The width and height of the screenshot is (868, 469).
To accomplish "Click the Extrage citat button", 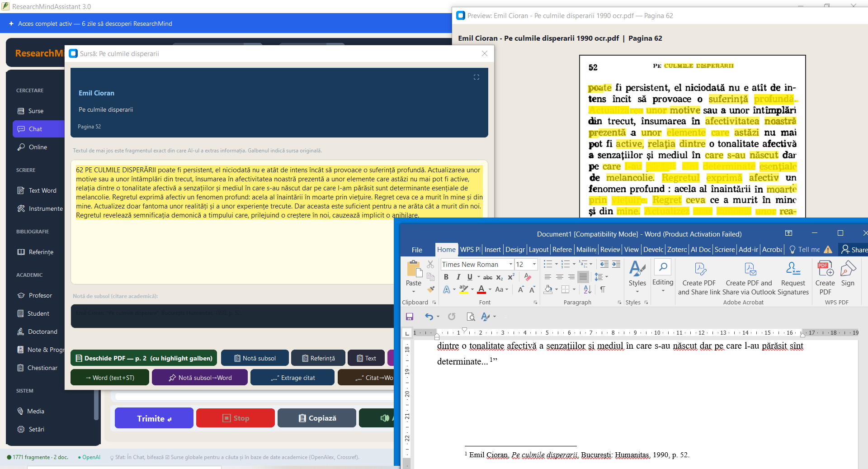I will tap(292, 378).
